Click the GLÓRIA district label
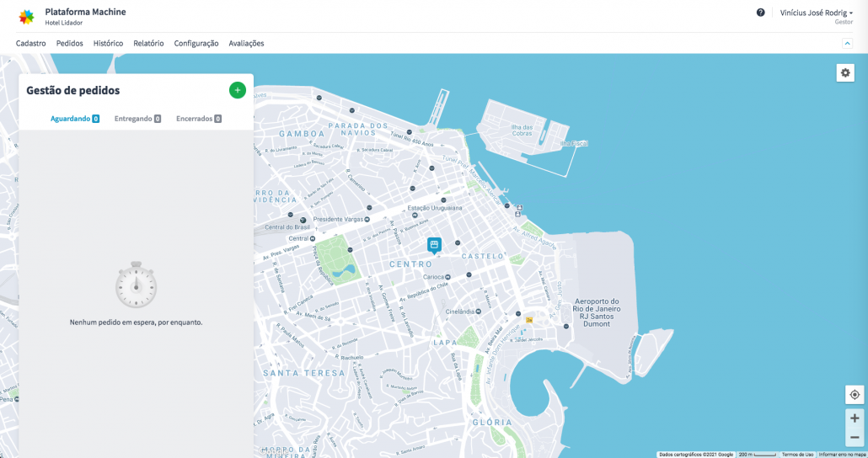The width and height of the screenshot is (868, 458). click(492, 422)
